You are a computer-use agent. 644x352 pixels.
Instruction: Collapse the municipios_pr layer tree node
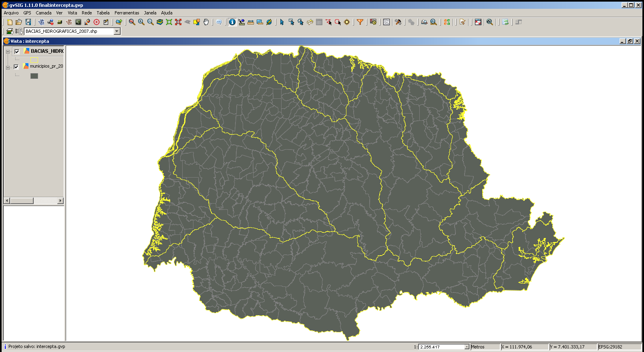pos(8,67)
